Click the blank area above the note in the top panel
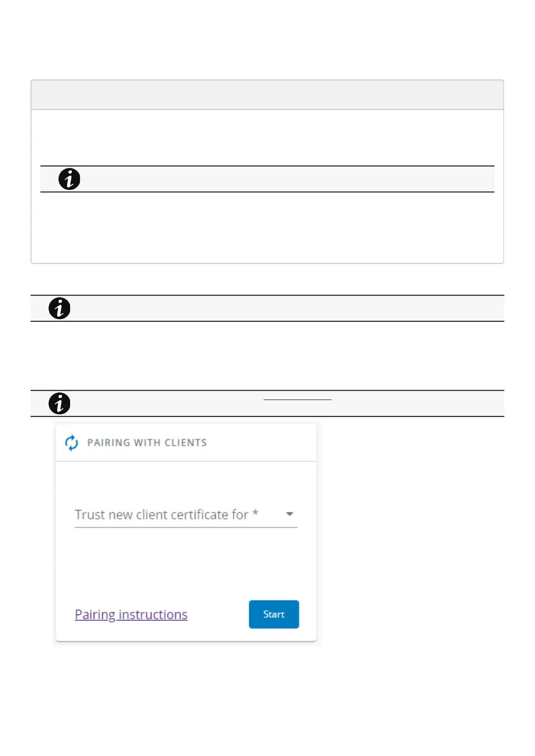The image size is (535, 756). 267,137
